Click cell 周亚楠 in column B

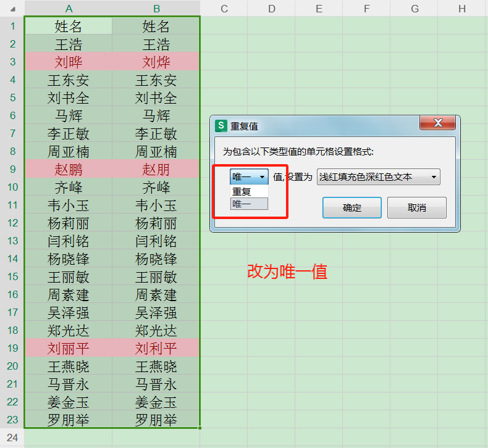tap(156, 151)
